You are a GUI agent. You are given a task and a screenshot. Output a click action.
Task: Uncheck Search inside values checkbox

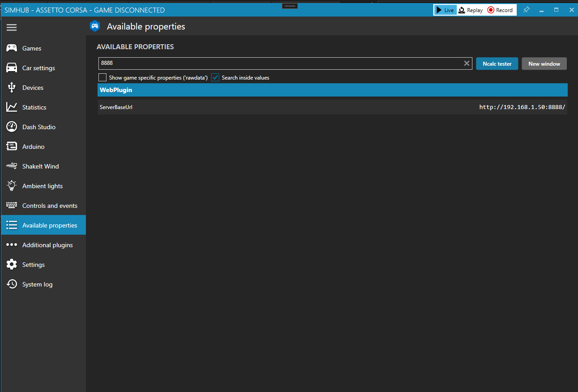pos(215,77)
